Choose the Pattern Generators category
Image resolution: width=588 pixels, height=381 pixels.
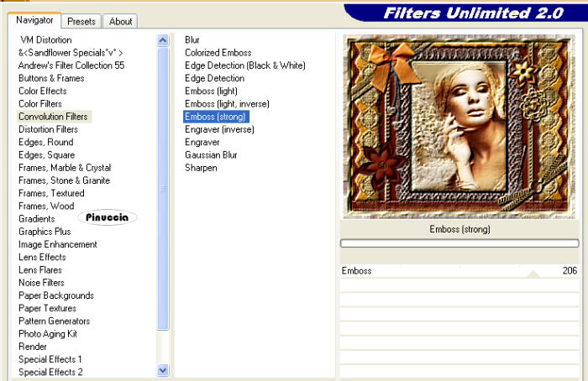(54, 321)
